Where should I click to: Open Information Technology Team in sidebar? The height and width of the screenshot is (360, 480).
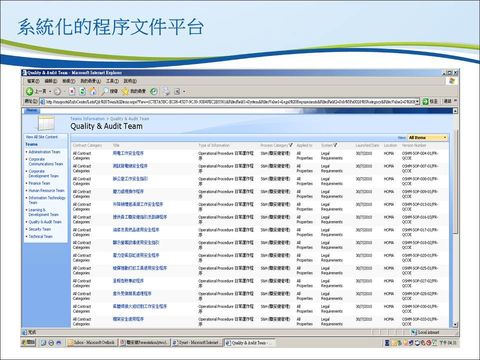coord(47,200)
